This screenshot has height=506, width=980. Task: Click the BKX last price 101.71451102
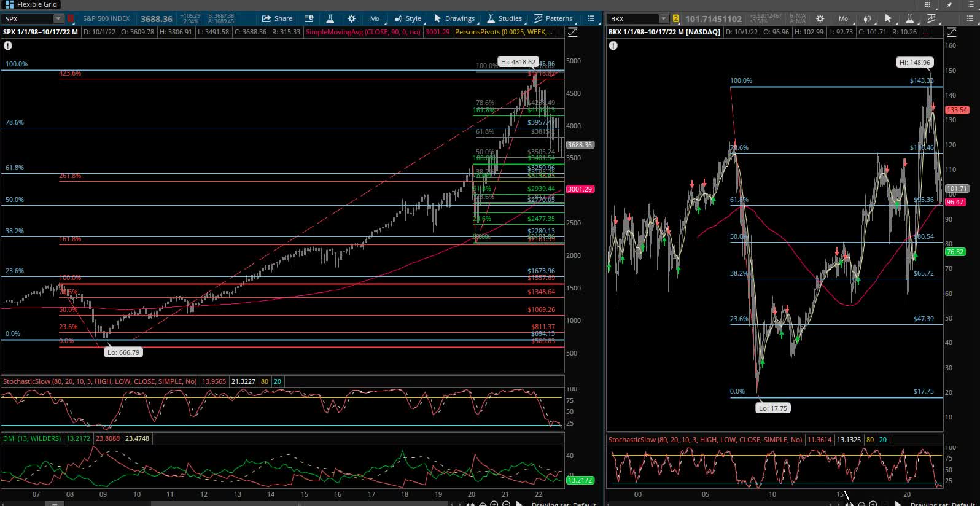tap(714, 19)
